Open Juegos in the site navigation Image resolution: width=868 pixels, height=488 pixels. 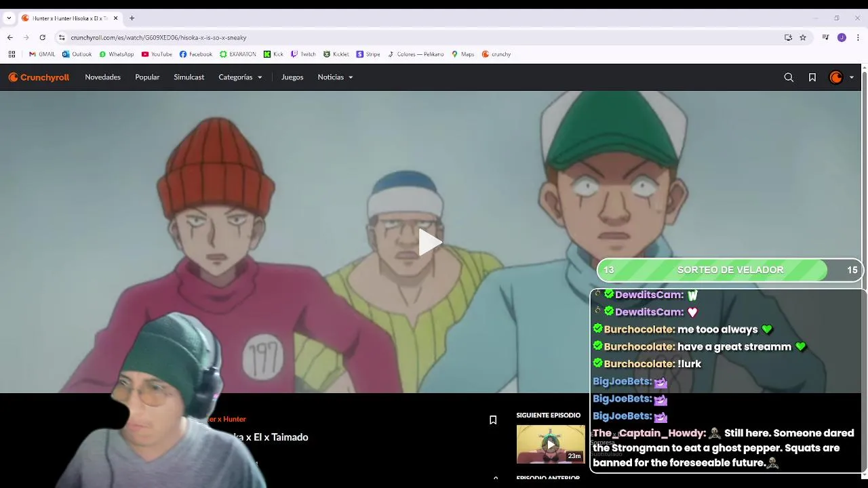click(292, 77)
